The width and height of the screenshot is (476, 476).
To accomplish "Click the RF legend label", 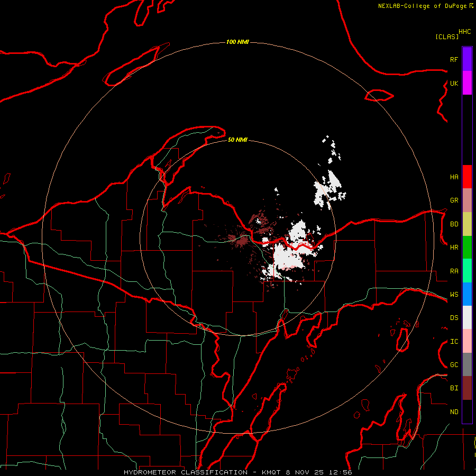I will [x=454, y=59].
